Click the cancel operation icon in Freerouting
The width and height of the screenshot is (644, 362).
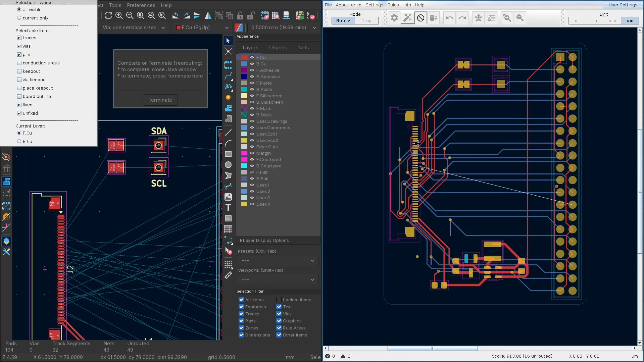pos(420,18)
